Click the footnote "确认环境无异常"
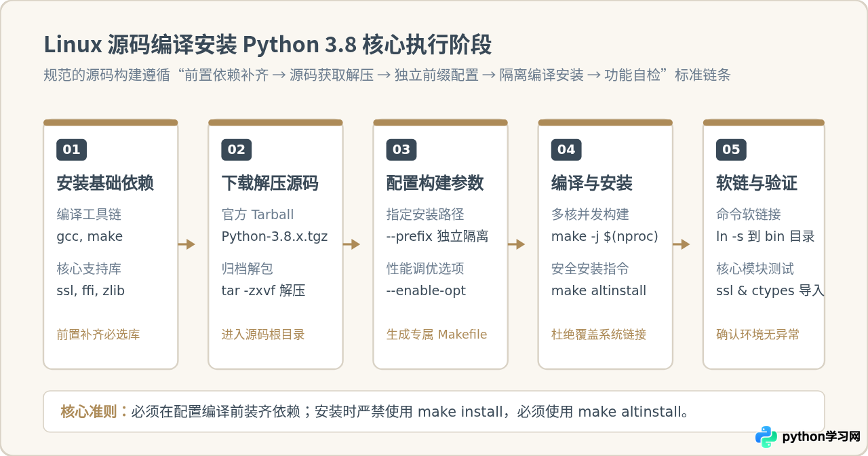The image size is (868, 456). [758, 335]
